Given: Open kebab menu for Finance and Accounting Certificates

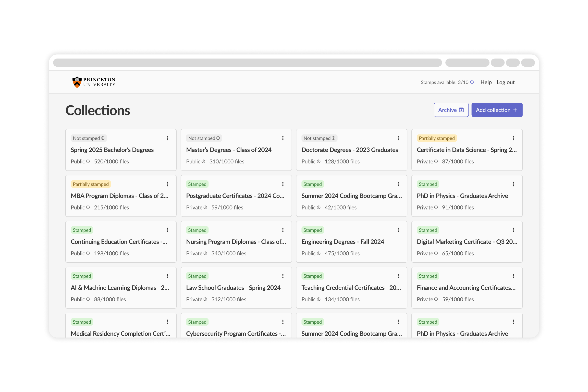Looking at the screenshot, I should click(514, 276).
